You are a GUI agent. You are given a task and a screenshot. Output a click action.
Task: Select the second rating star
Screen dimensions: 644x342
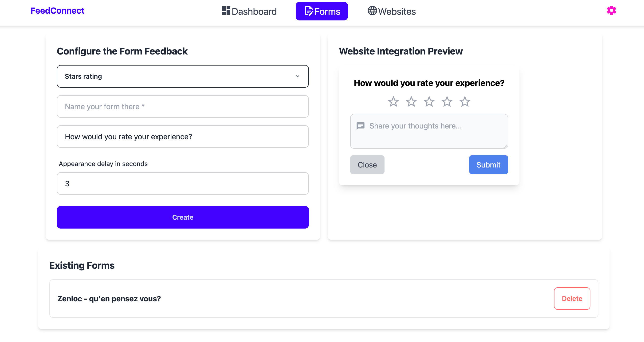tap(411, 101)
